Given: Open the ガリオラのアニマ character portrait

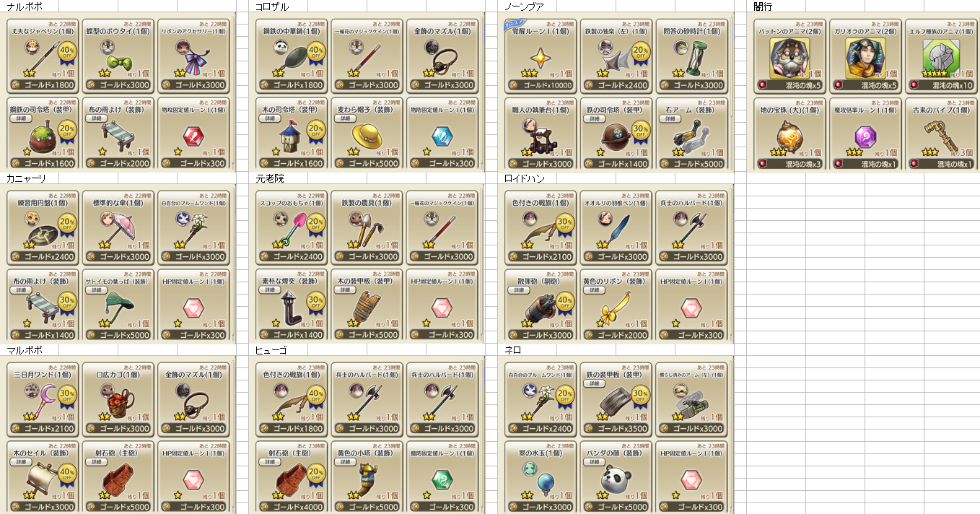Looking at the screenshot, I should 865,57.
